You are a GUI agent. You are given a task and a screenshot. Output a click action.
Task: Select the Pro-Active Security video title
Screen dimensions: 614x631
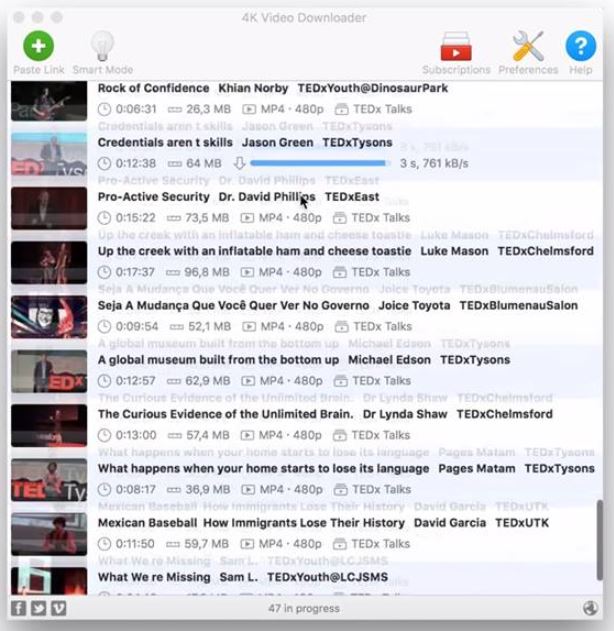154,197
